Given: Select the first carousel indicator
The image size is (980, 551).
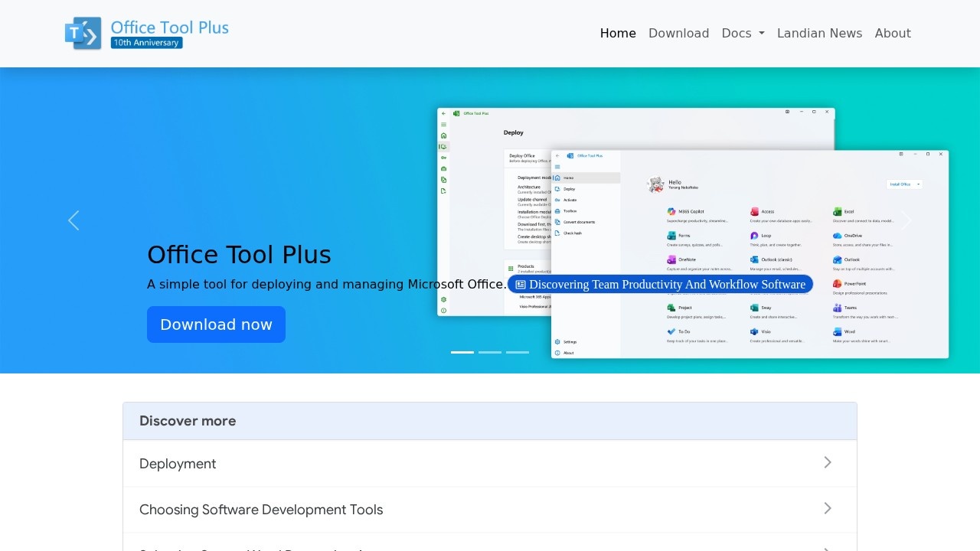Looking at the screenshot, I should coord(462,352).
